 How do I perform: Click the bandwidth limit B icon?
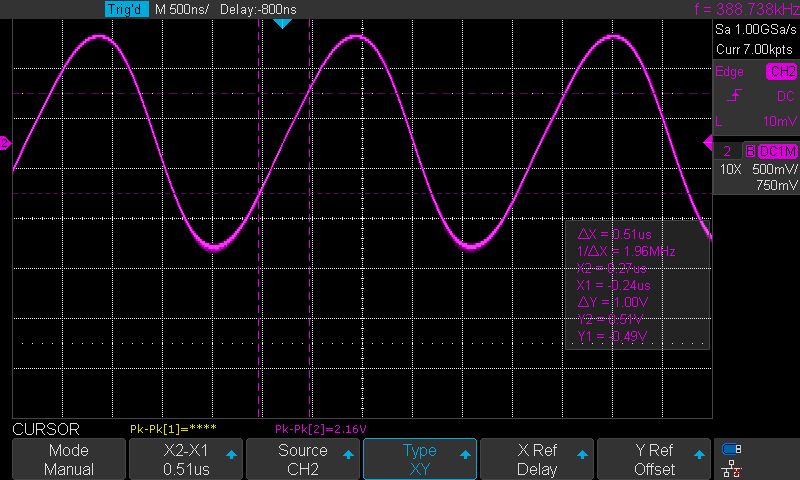[750, 151]
